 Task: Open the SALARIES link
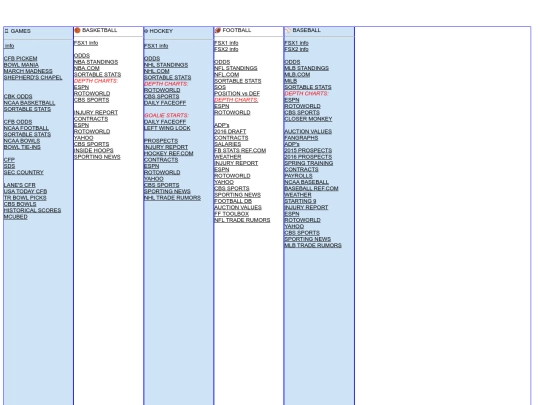[x=227, y=144]
